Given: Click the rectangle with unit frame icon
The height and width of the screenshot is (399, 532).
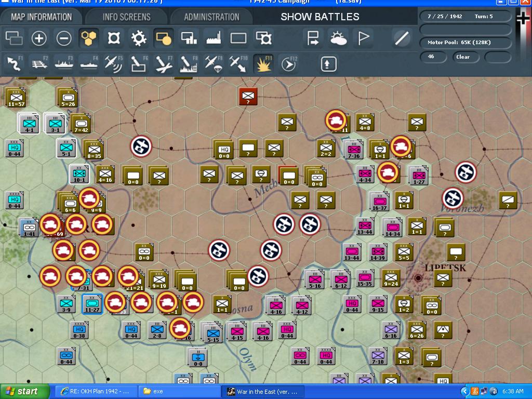Looking at the screenshot, I should [263, 38].
